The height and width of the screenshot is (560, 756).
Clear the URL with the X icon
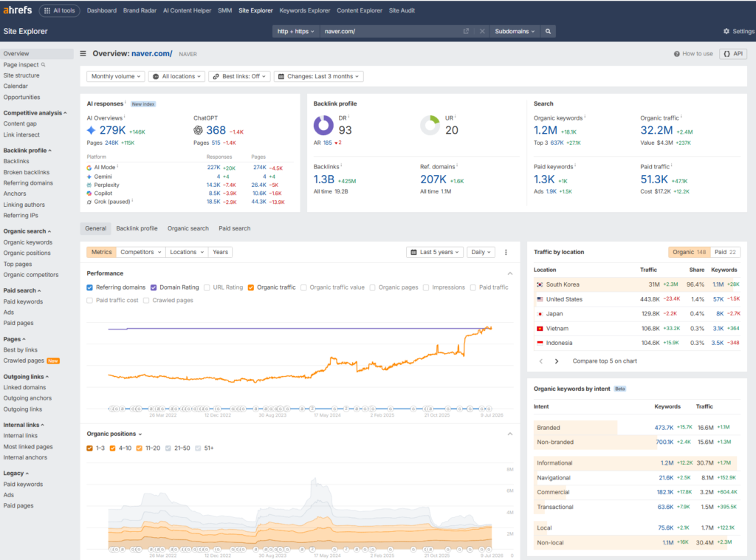(482, 31)
